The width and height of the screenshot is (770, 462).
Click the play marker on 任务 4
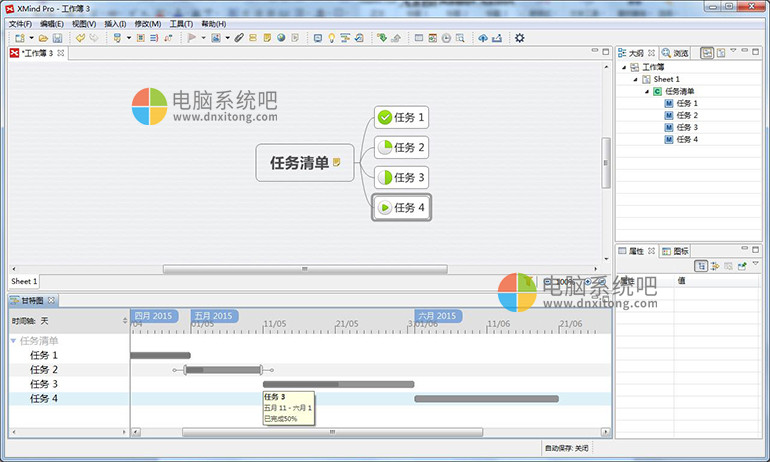(x=384, y=208)
